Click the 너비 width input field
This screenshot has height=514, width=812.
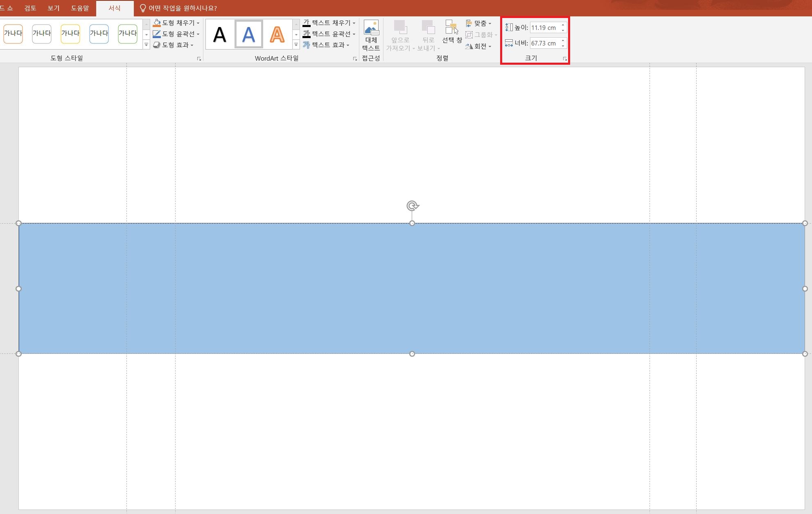[x=544, y=43]
